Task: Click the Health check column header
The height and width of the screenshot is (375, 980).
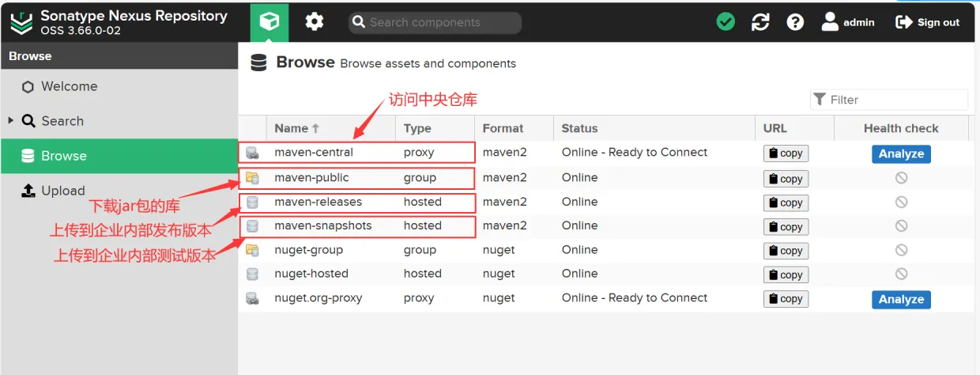Action: [x=901, y=128]
